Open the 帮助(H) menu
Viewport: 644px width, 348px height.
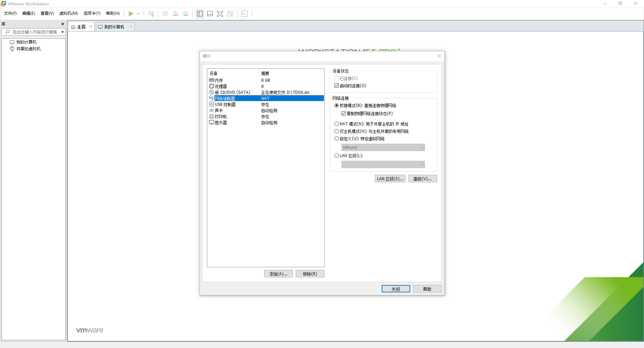[x=113, y=13]
